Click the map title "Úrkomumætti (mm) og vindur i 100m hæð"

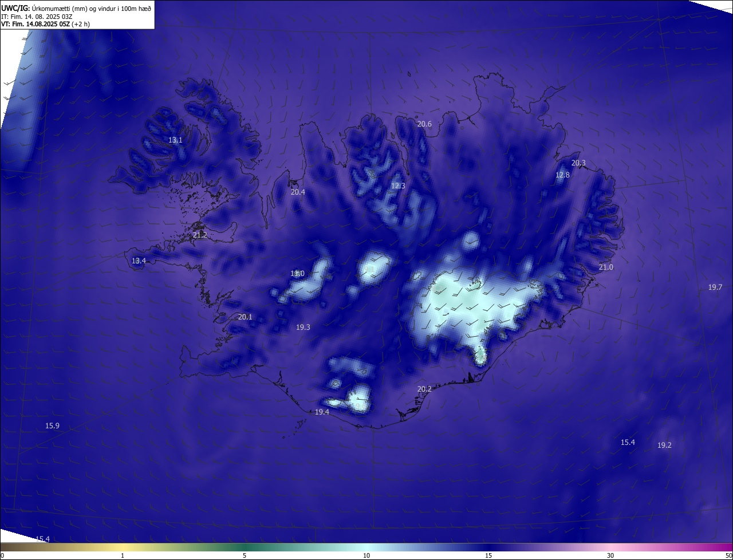tap(92, 8)
